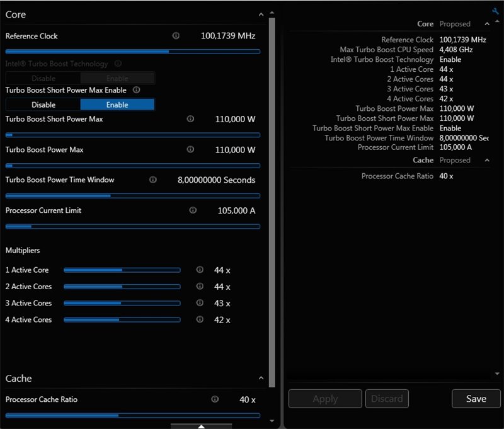Open info for Turbo Boost Short Power Max Enable
504x429 pixels.
coord(136,89)
